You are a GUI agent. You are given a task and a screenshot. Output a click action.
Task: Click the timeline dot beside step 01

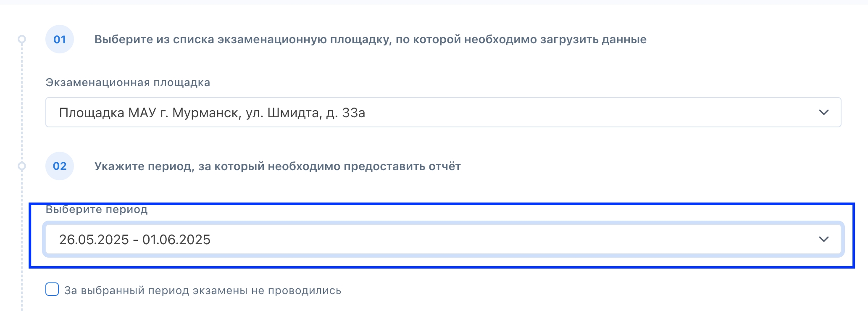(22, 40)
